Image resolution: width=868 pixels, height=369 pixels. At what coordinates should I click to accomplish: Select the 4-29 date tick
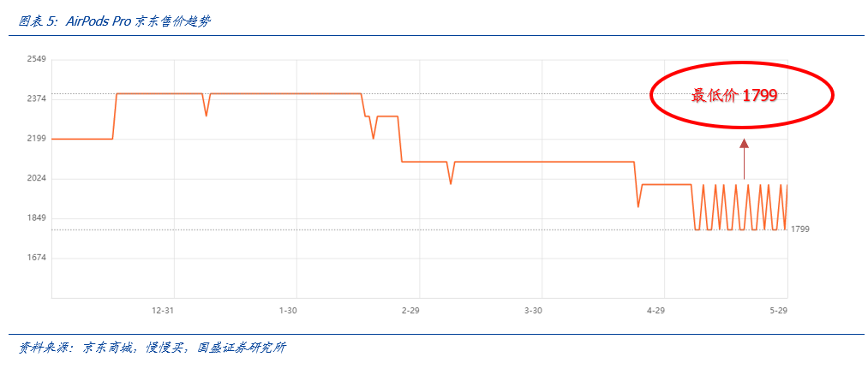[655, 311]
